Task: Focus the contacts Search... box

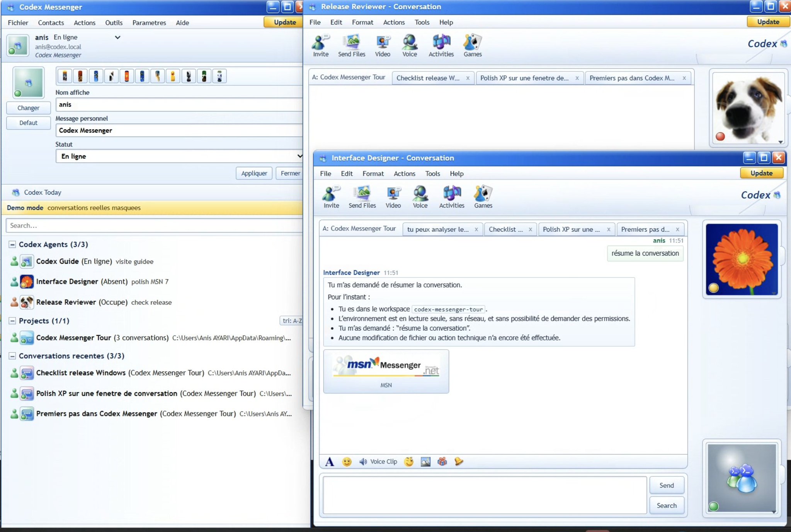Action: coord(155,226)
